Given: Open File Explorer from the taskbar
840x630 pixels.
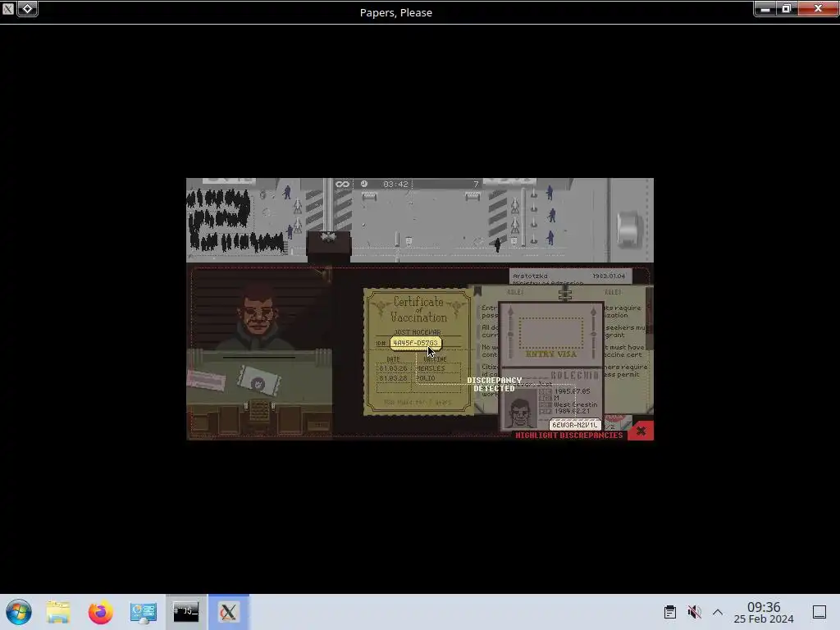Looking at the screenshot, I should [x=58, y=612].
